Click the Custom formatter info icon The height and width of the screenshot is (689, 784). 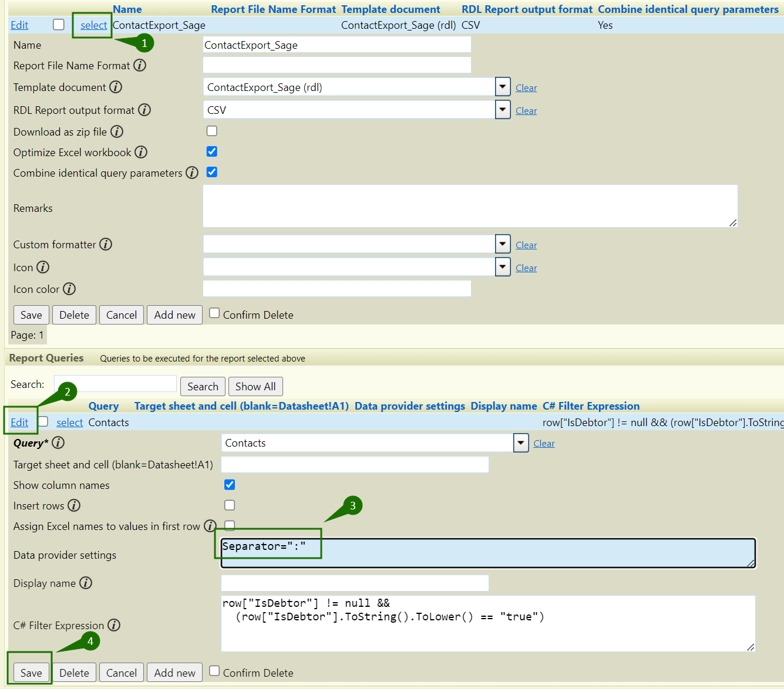106,244
